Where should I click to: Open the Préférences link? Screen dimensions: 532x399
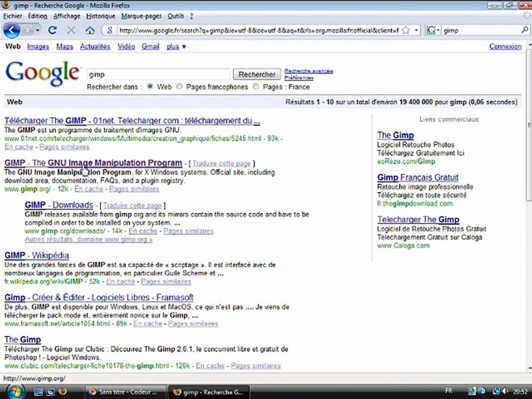[x=299, y=78]
